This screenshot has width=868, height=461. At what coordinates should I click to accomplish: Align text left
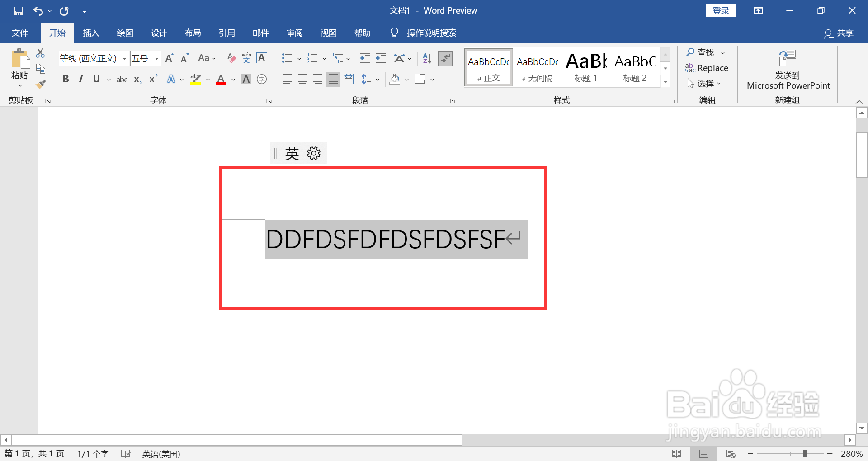287,80
